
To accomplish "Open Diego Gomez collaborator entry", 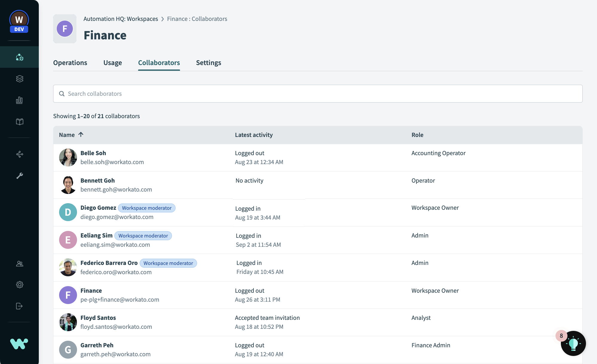I will pyautogui.click(x=98, y=208).
